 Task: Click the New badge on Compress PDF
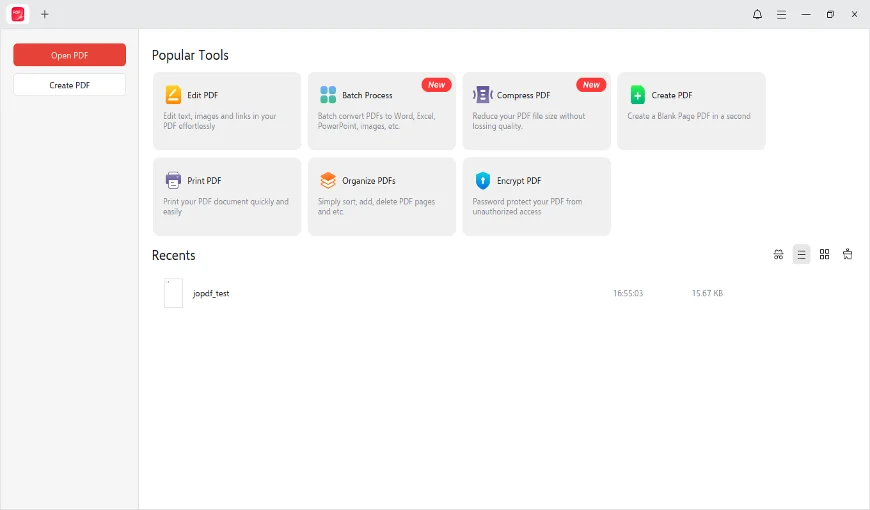tap(591, 85)
